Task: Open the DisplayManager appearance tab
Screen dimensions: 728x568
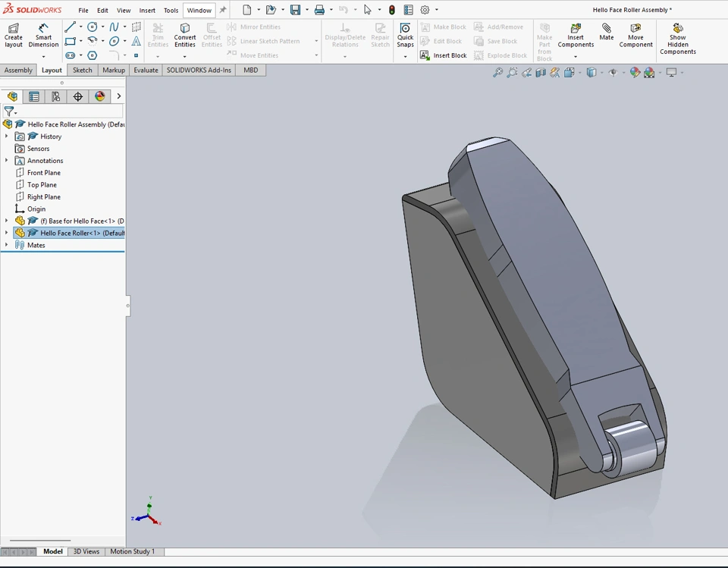Action: pos(99,96)
